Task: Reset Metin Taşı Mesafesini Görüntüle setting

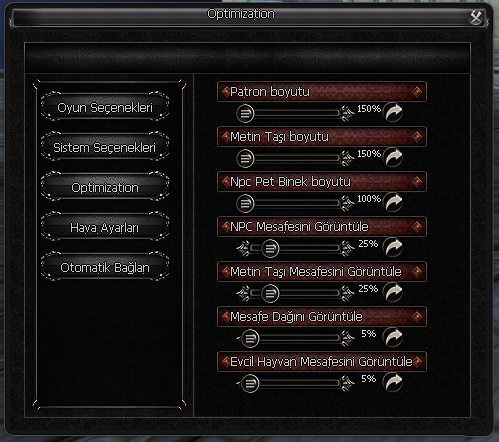Action: 393,292
